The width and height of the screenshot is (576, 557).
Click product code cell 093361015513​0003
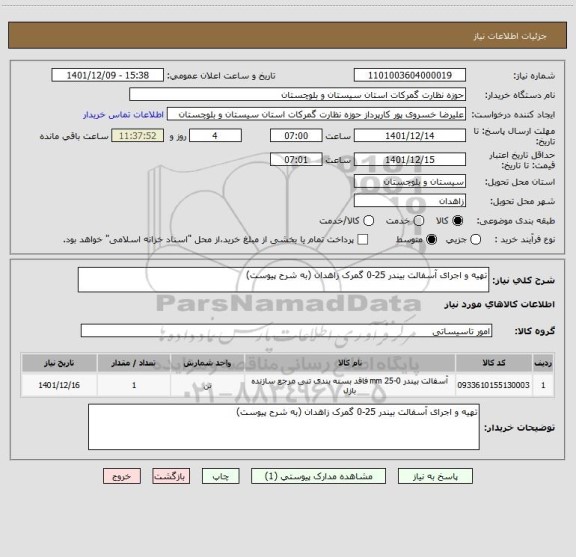point(494,385)
